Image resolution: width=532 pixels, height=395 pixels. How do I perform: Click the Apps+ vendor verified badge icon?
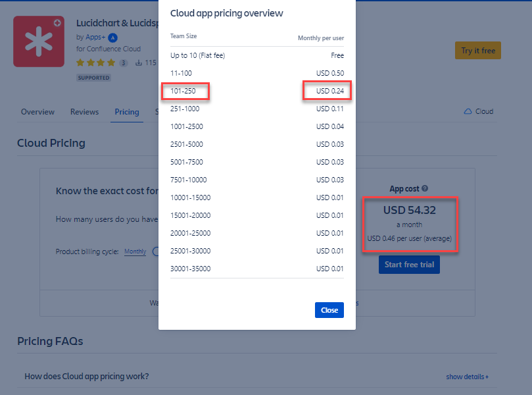coord(112,38)
